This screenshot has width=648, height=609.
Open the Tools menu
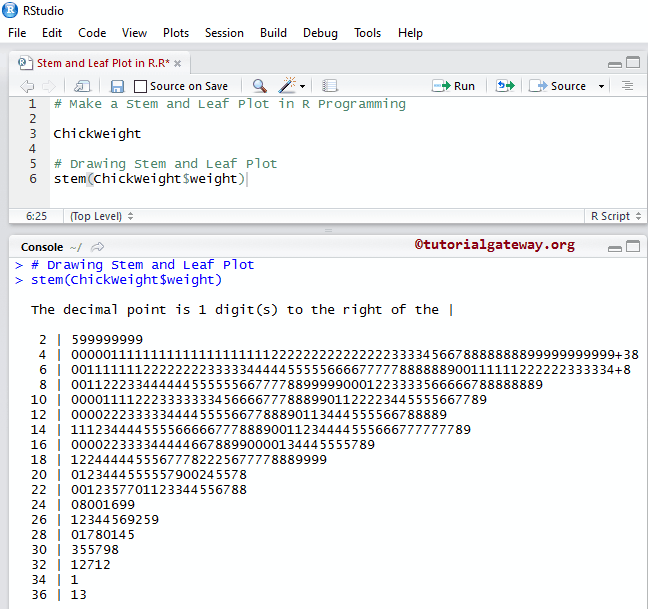367,33
